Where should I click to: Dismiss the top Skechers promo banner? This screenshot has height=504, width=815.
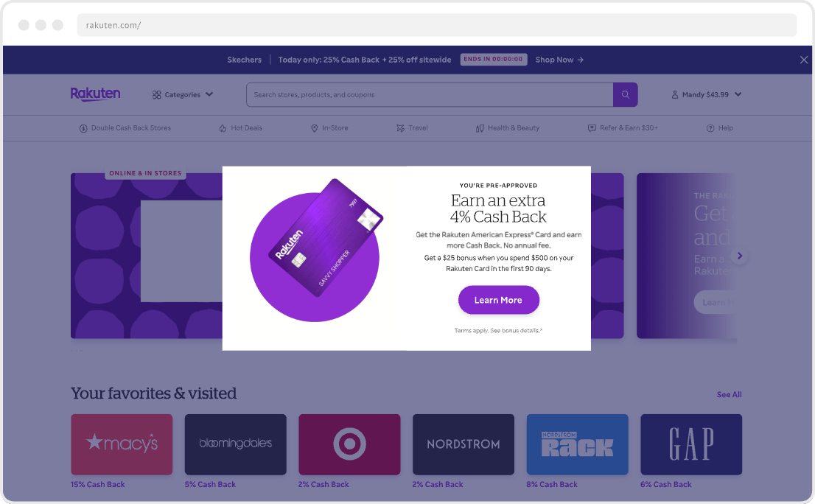point(803,60)
